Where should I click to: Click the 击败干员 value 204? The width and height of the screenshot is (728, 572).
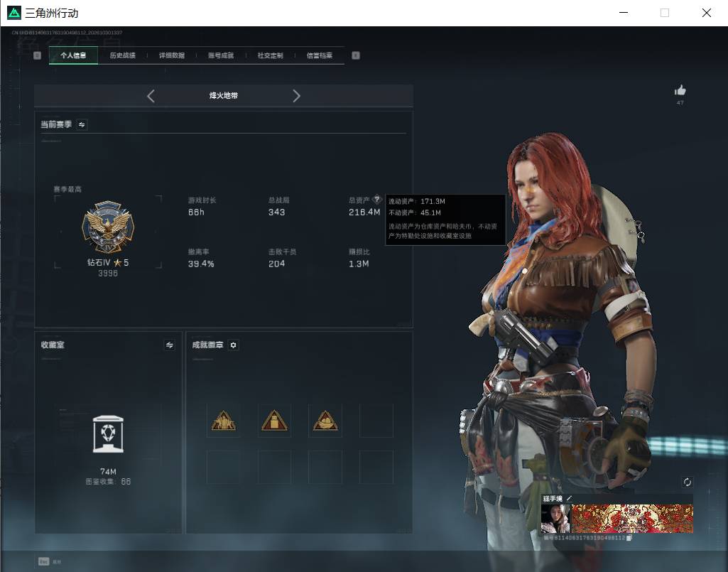[277, 264]
